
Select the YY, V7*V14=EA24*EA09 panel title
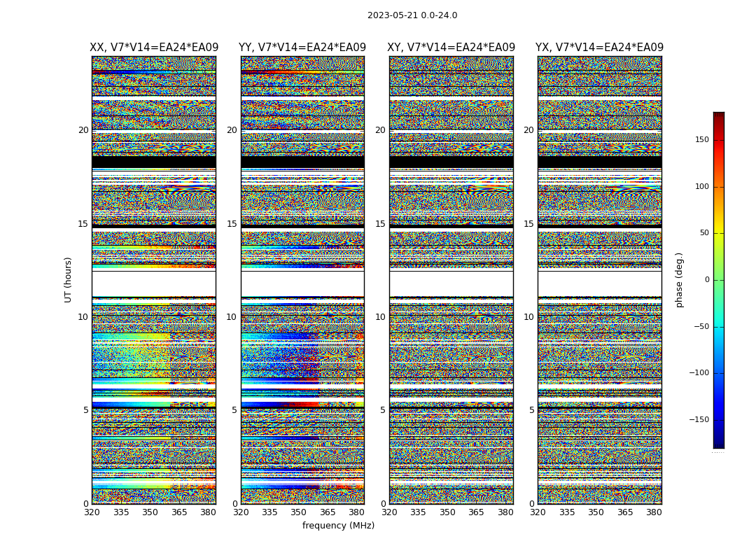pyautogui.click(x=302, y=48)
